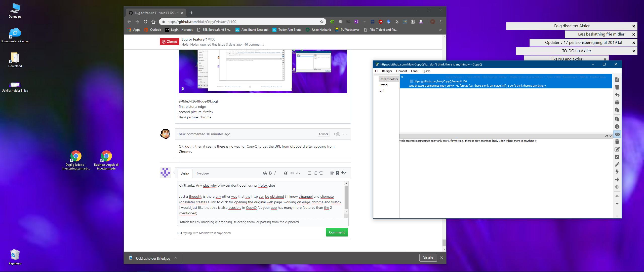Select the heading formatting icon in comment toolbar
644x272 pixels.
tap(264, 173)
